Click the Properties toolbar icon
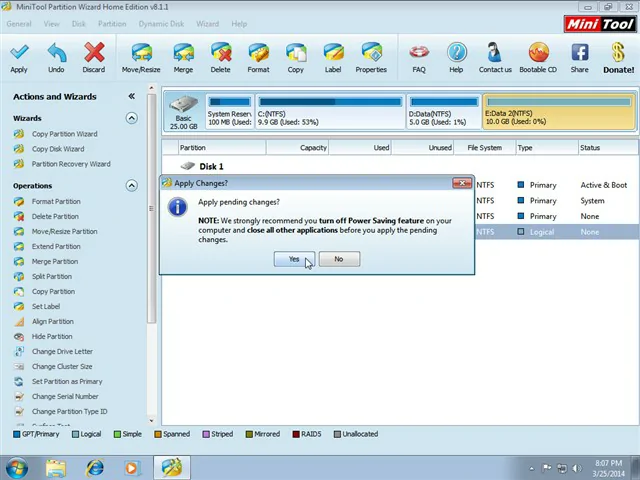 pos(371,55)
